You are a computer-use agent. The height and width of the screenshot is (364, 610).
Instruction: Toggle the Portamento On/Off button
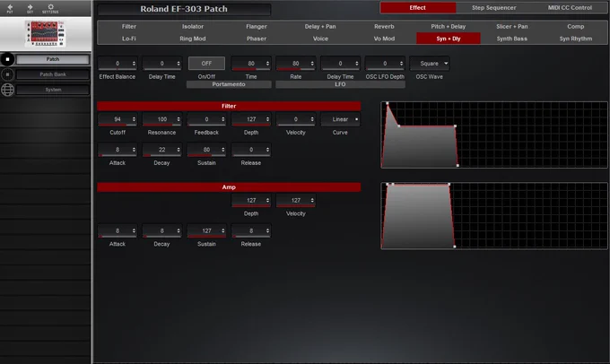coord(206,64)
